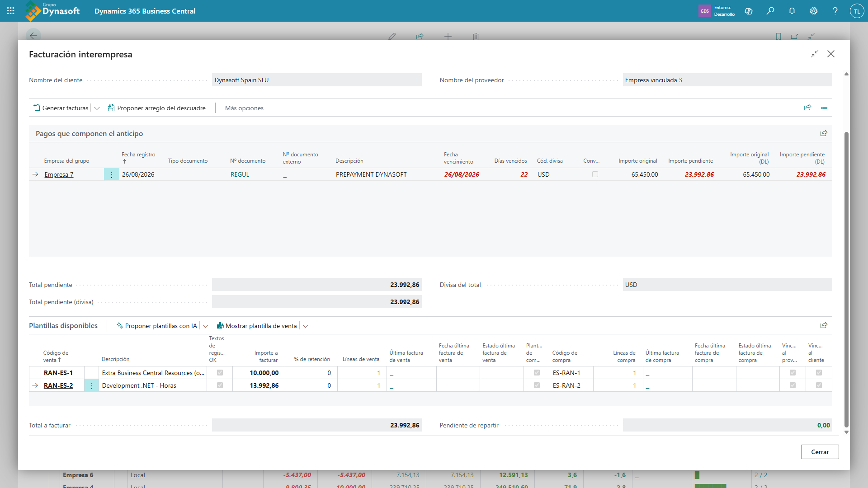The height and width of the screenshot is (488, 868).
Task: Go back with the background page arrow
Action: pyautogui.click(x=33, y=36)
